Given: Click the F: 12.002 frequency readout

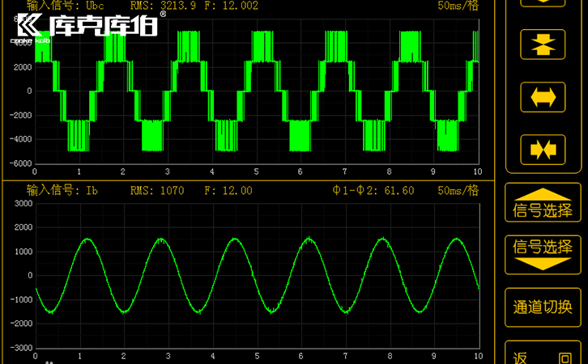Looking at the screenshot, I should 231,6.
